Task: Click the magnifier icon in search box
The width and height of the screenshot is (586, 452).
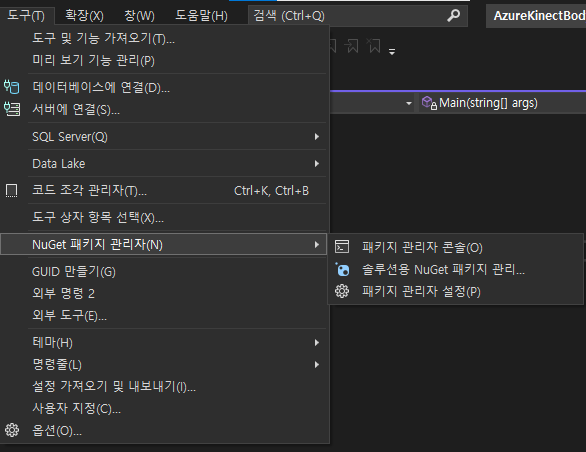Action: (x=453, y=15)
